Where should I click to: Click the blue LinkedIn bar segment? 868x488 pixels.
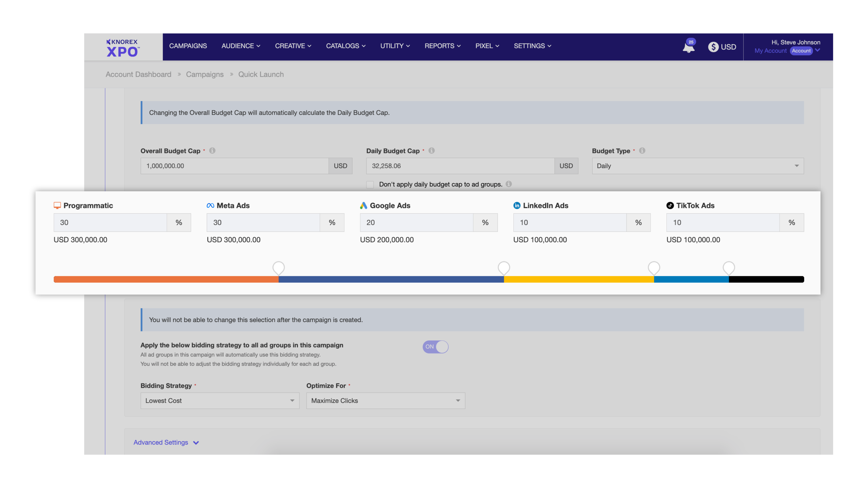point(691,279)
